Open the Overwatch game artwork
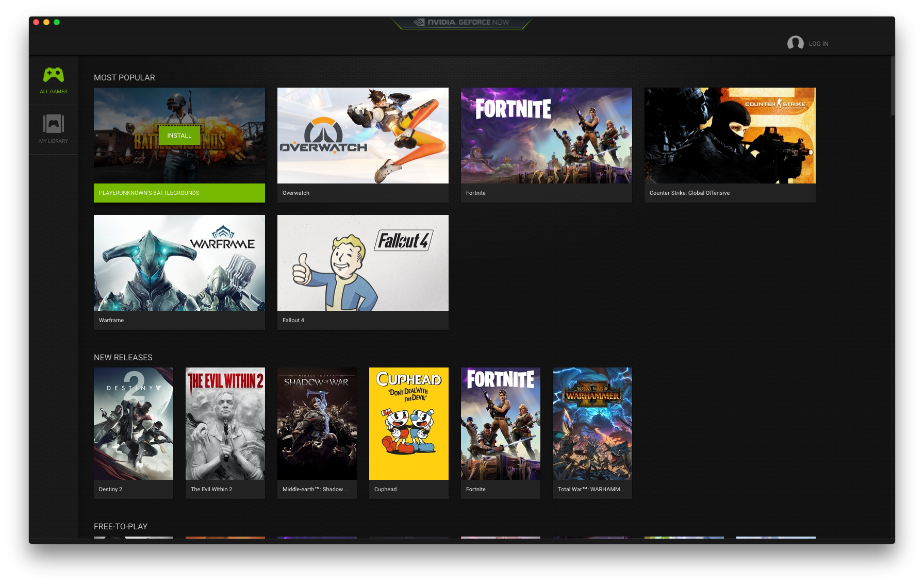This screenshot has height=585, width=924. coord(363,136)
